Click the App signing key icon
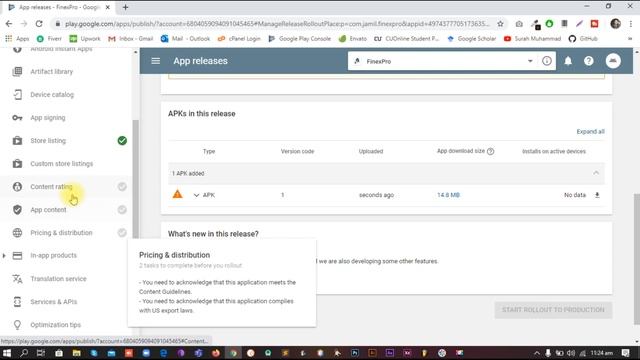This screenshot has width=640, height=360. 17,118
